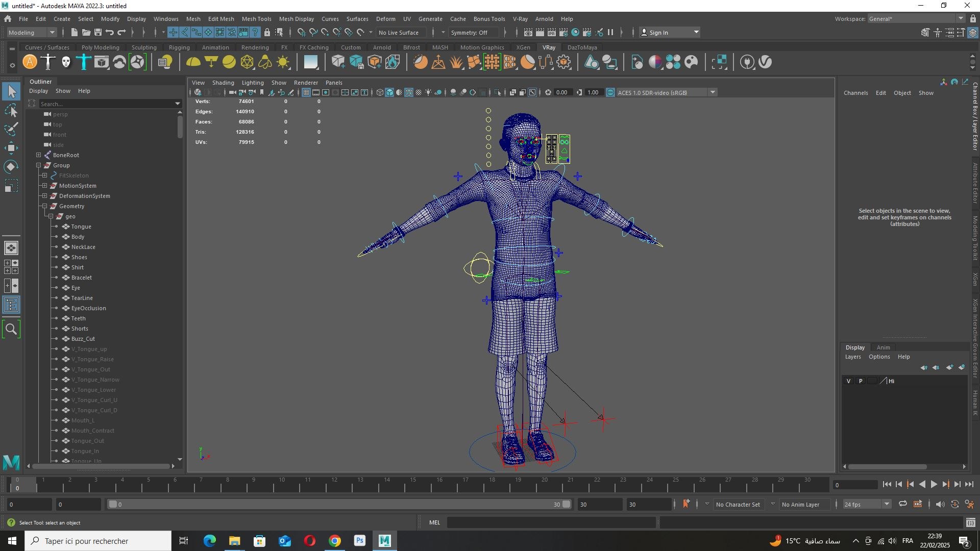The height and width of the screenshot is (551, 980).
Task: Activate the Rotate tool
Action: 11,167
